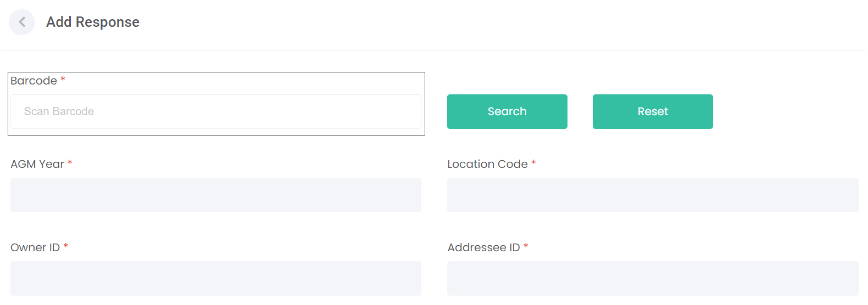
Task: Go back using the chevron arrow icon
Action: pyautogui.click(x=22, y=22)
